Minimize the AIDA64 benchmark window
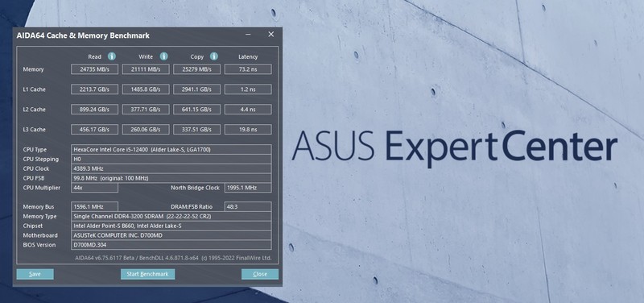This screenshot has width=644, height=303. tap(248, 35)
